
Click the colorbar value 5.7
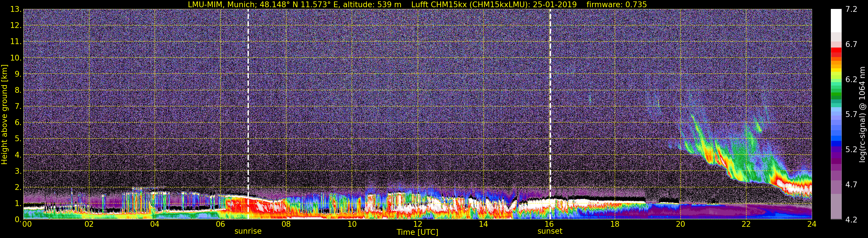pyautogui.click(x=851, y=115)
